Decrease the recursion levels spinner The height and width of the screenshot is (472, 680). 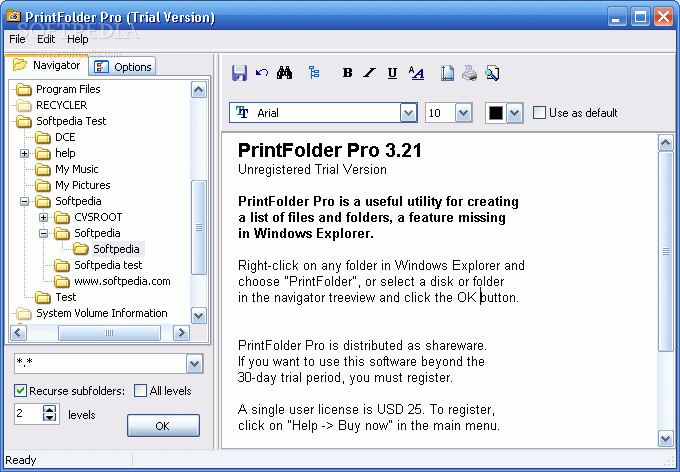pyautogui.click(x=49, y=418)
